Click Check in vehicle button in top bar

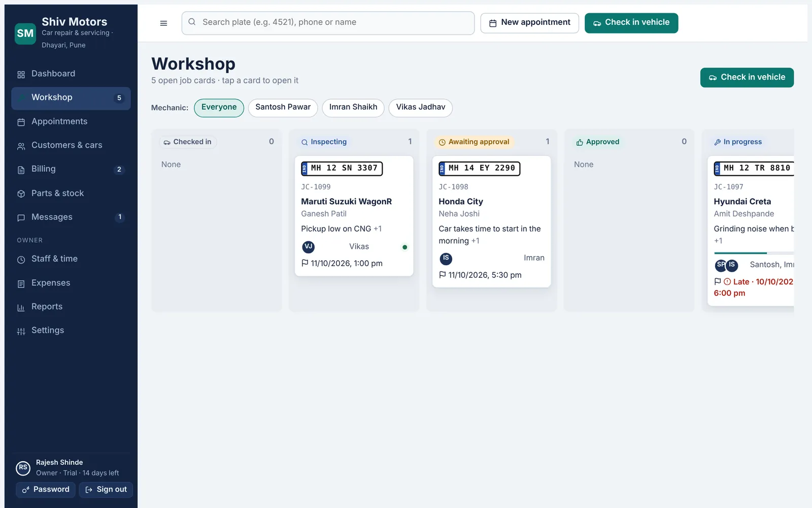631,23
